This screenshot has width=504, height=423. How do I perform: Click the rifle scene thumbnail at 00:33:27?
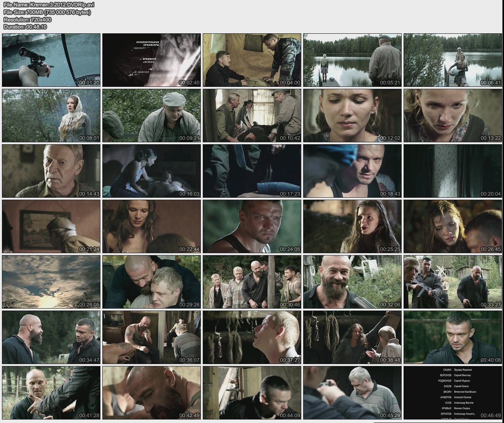tap(453, 282)
